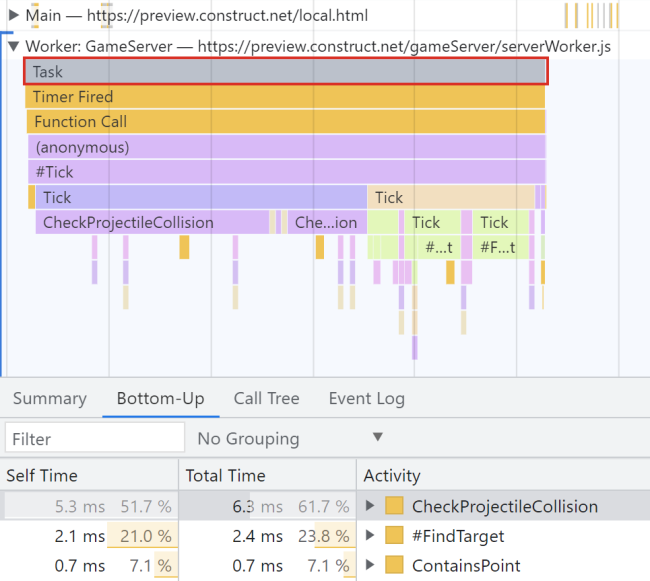Expand the #FindTarget activity row
The height and width of the screenshot is (581, 650).
tap(370, 535)
